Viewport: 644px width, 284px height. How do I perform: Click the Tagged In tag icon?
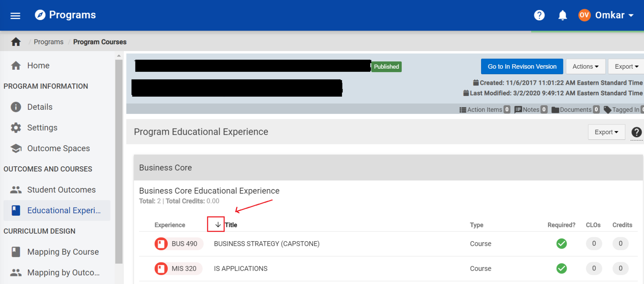click(608, 110)
